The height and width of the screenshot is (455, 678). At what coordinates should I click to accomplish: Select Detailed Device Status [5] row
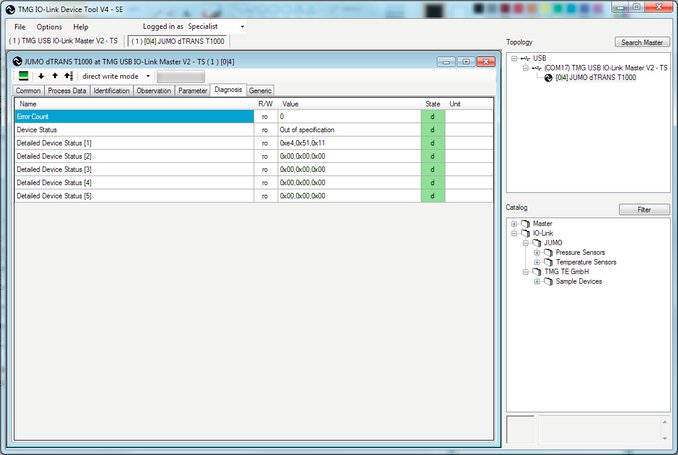pyautogui.click(x=253, y=196)
